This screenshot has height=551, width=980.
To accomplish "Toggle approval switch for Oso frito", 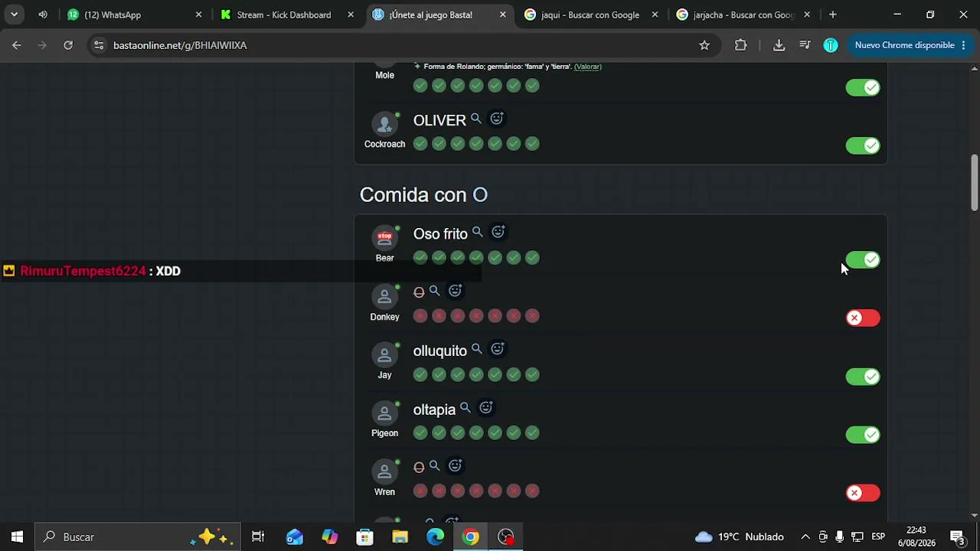I will pos(863,260).
